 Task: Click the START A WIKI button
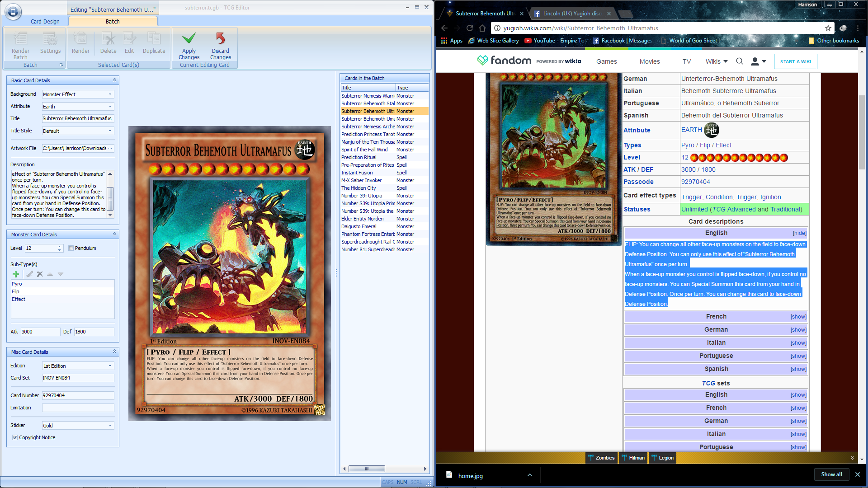tap(795, 61)
